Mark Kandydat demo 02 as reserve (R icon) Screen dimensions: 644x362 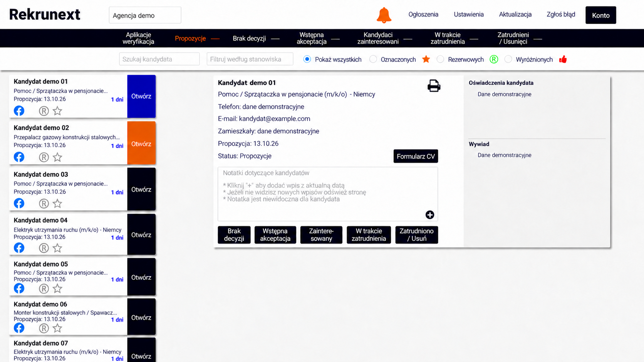coord(44,157)
